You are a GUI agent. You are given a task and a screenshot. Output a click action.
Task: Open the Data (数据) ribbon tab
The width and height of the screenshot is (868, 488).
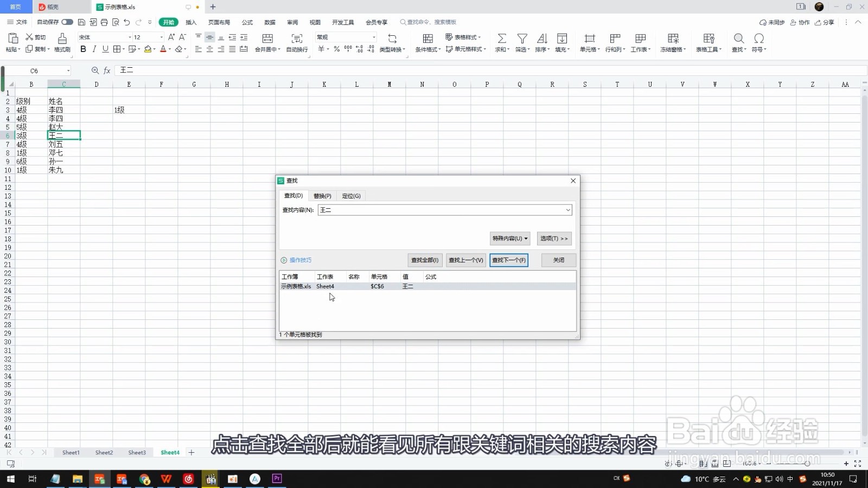[270, 22]
